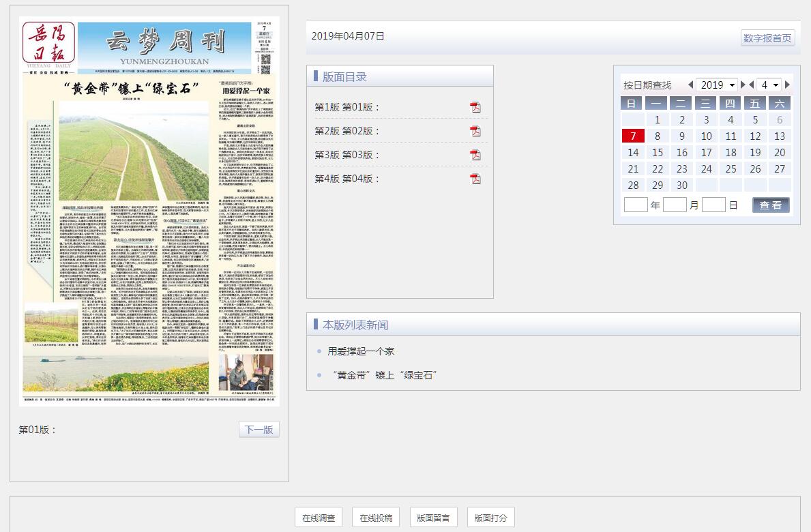Expand the month dropdown showing 4
The image size is (811, 532).
click(769, 85)
